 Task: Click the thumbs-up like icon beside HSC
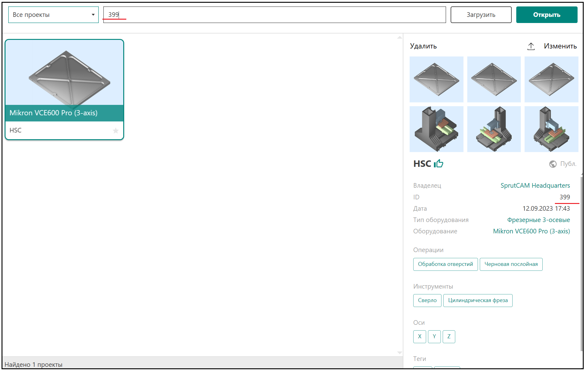pyautogui.click(x=439, y=164)
